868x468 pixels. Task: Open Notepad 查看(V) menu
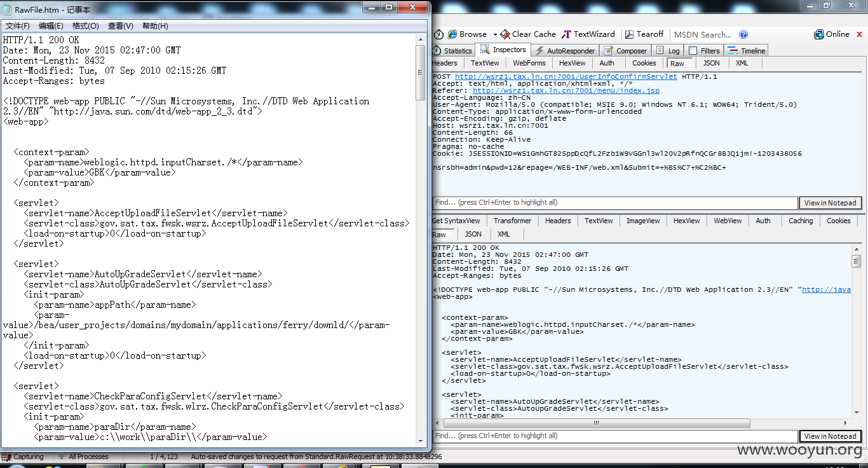pos(120,26)
